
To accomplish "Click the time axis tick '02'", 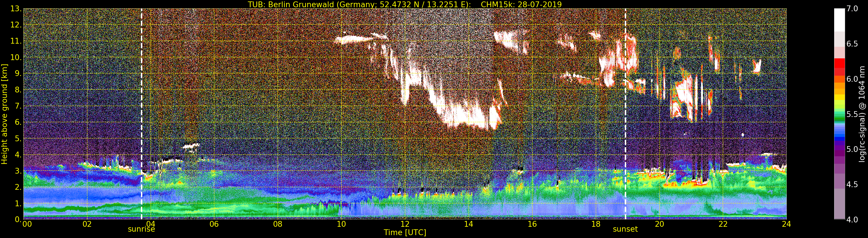I will pos(87,224).
